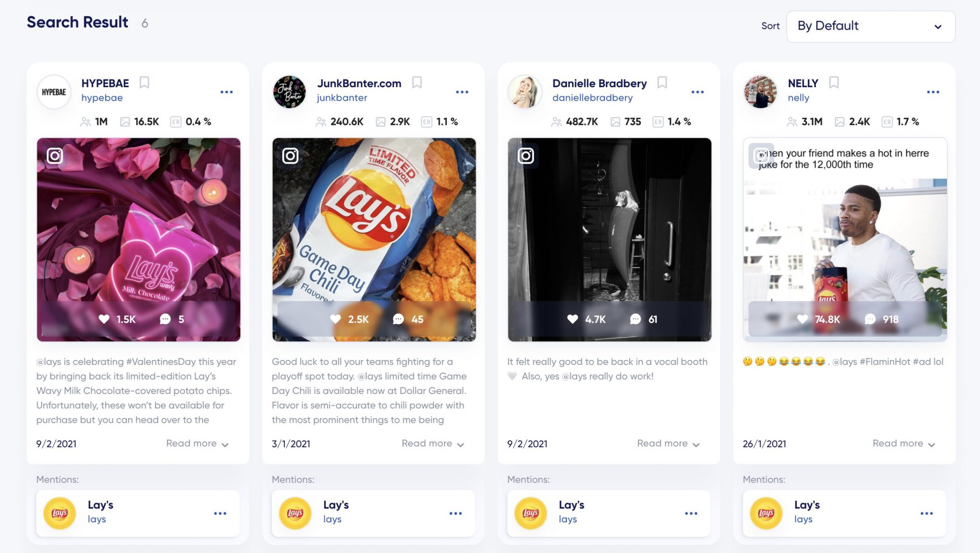Expand Read more on HYPEBAE post caption
Viewport: 980px width, 553px height.
click(x=197, y=444)
